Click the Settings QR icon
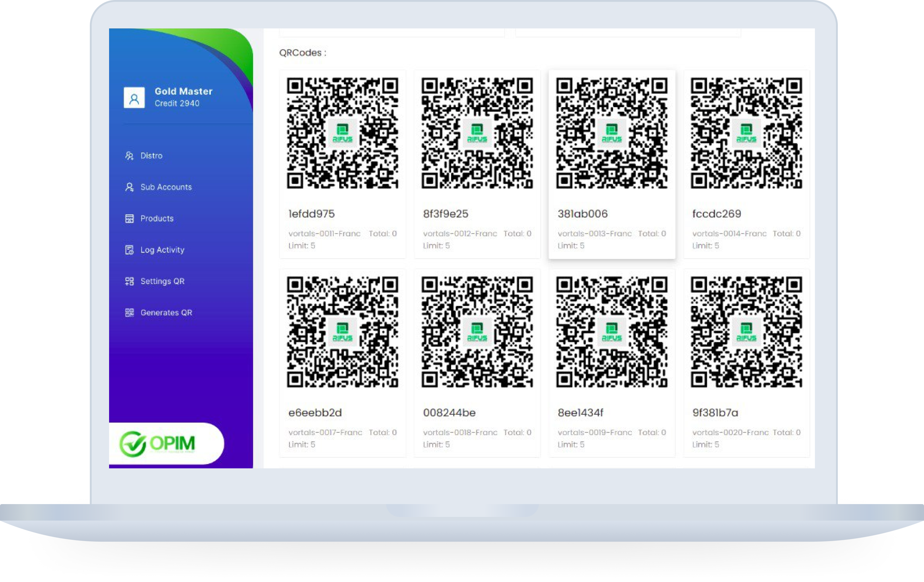The width and height of the screenshot is (924, 582). coord(130,281)
